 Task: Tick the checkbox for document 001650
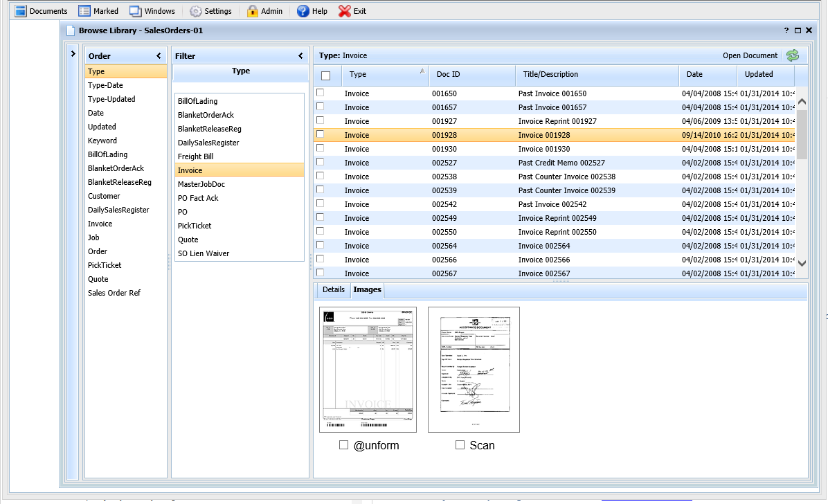point(321,93)
